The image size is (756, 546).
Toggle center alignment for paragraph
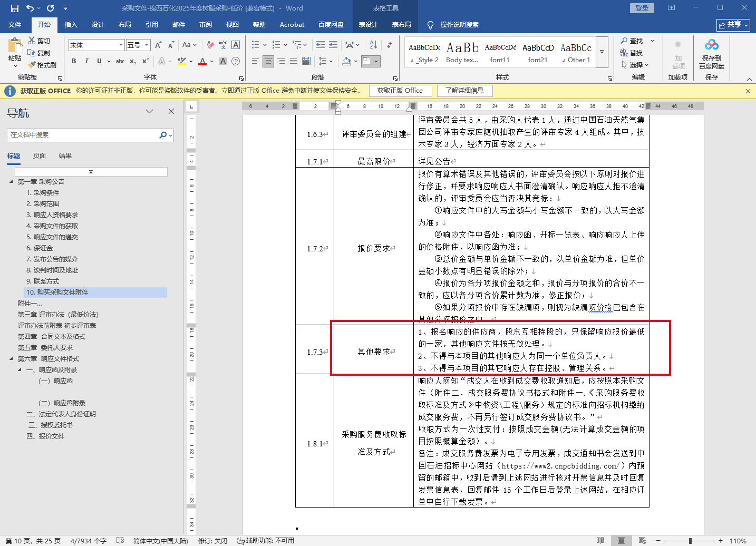(x=268, y=61)
